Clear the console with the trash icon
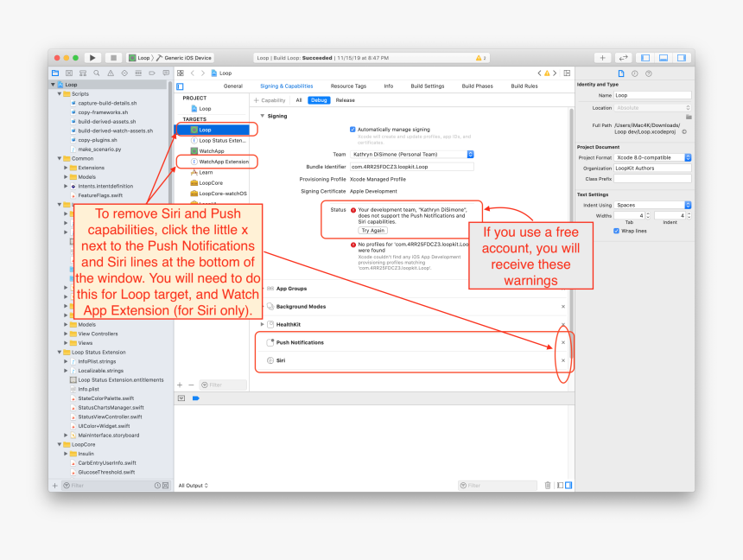This screenshot has height=560, width=743. pos(548,486)
